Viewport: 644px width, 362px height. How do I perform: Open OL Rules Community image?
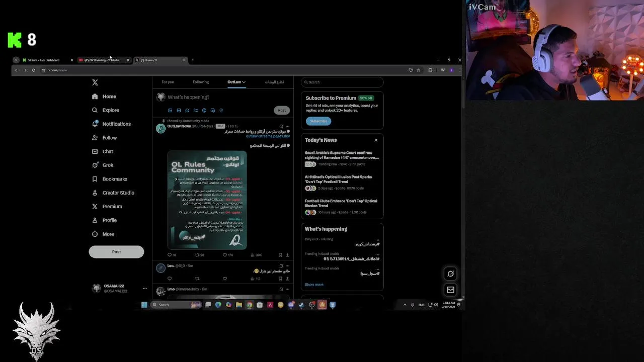pyautogui.click(x=207, y=200)
